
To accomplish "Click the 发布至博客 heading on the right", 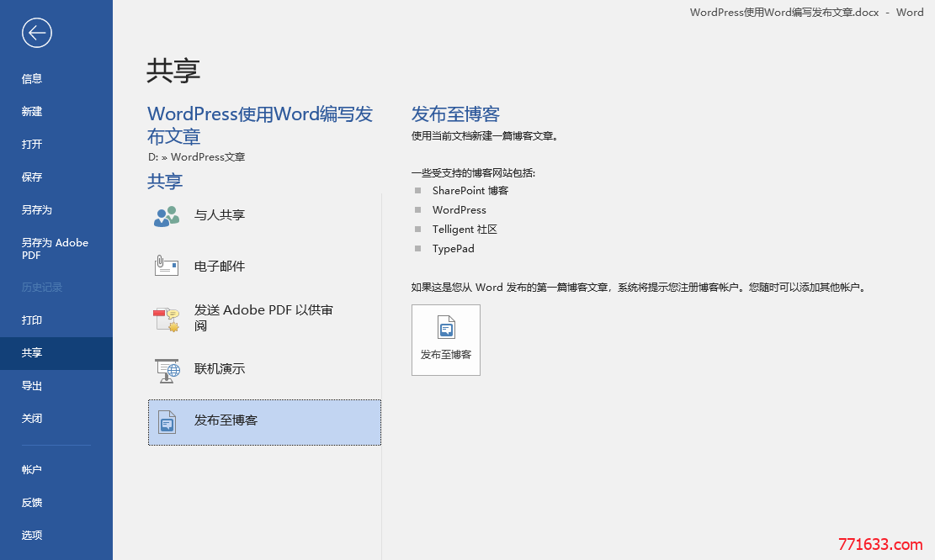I will click(455, 114).
